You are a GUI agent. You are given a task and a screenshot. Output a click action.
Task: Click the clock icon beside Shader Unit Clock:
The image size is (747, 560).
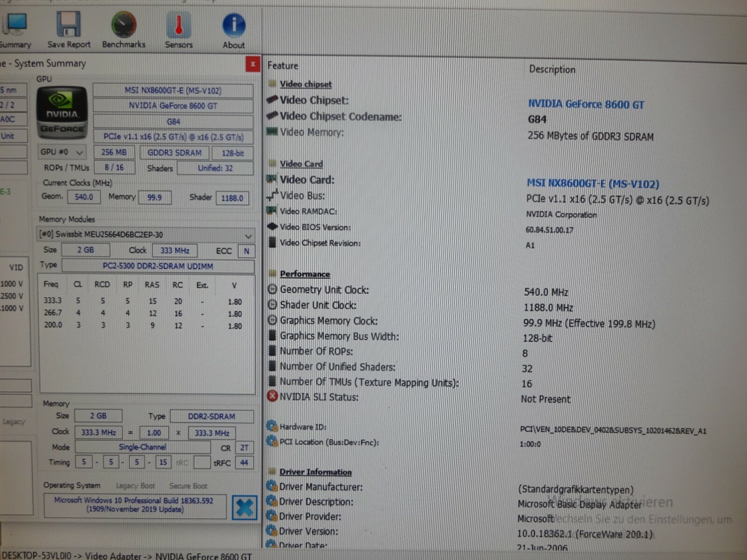point(273,305)
